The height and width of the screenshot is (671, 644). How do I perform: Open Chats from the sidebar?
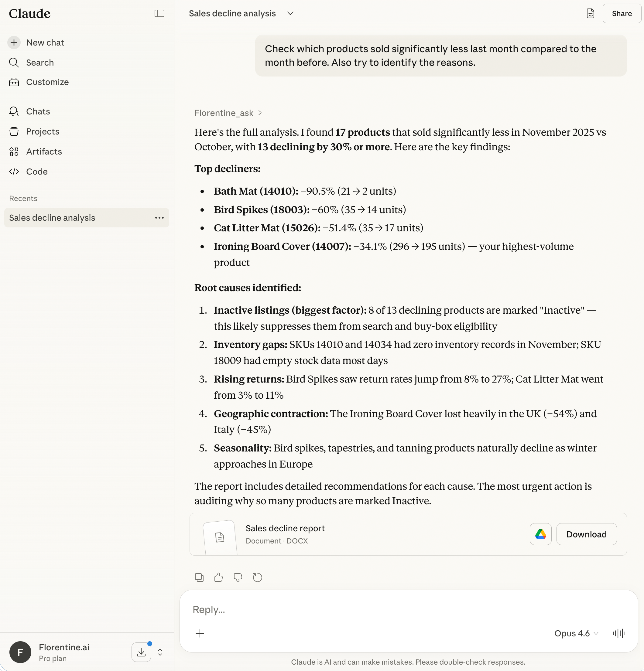pos(38,111)
